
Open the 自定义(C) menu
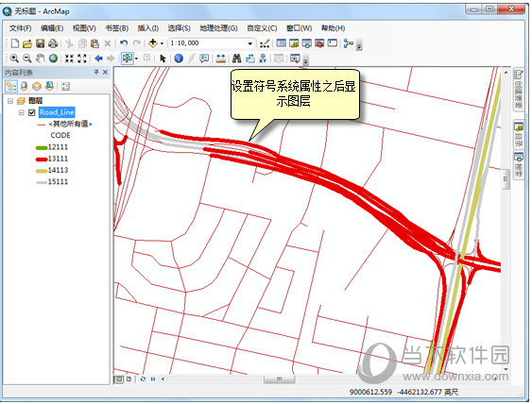(262, 28)
